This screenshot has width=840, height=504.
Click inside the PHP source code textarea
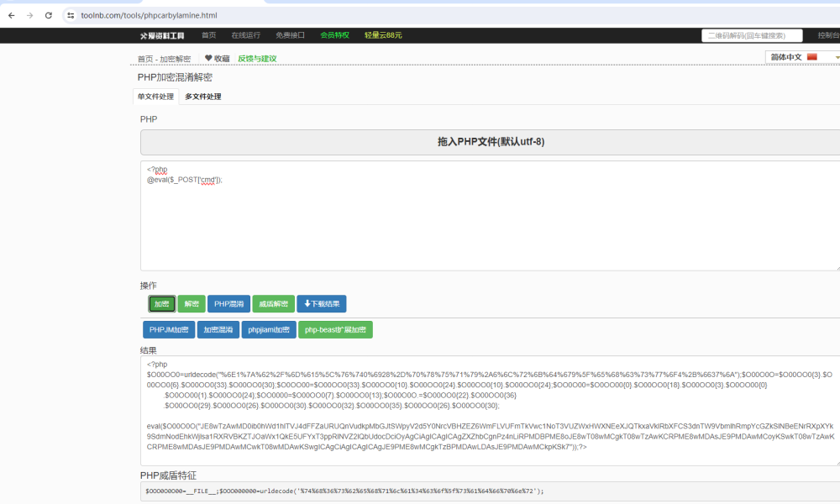click(491, 216)
